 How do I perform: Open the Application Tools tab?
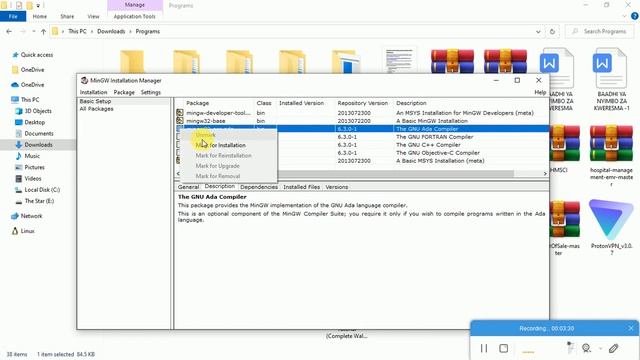[135, 16]
